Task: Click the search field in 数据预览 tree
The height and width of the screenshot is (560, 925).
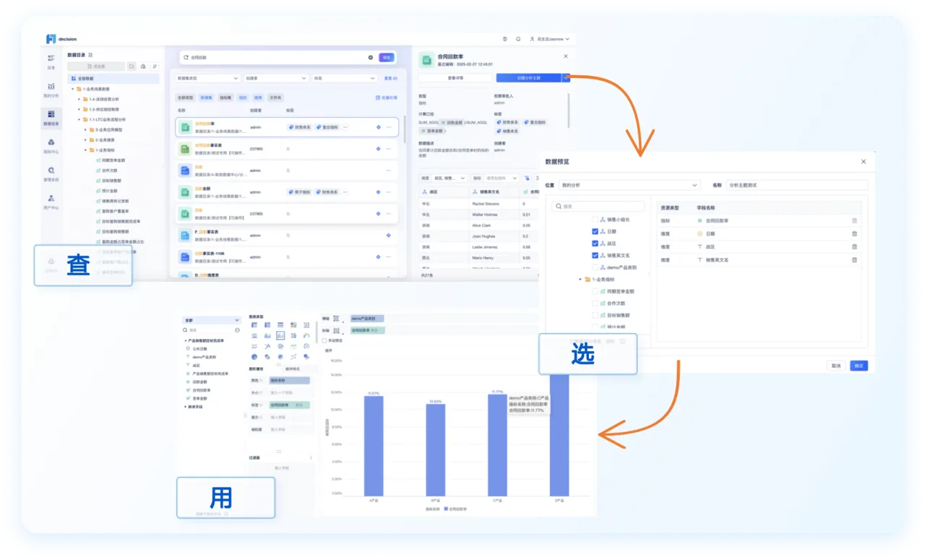Action: click(598, 207)
